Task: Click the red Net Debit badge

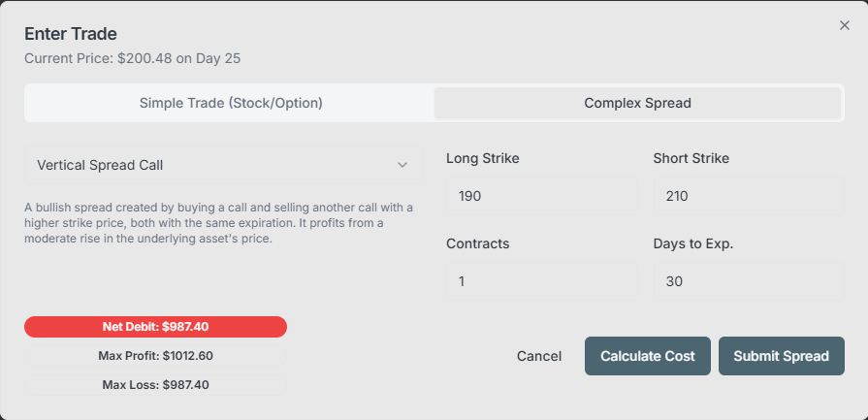Action: 155,327
